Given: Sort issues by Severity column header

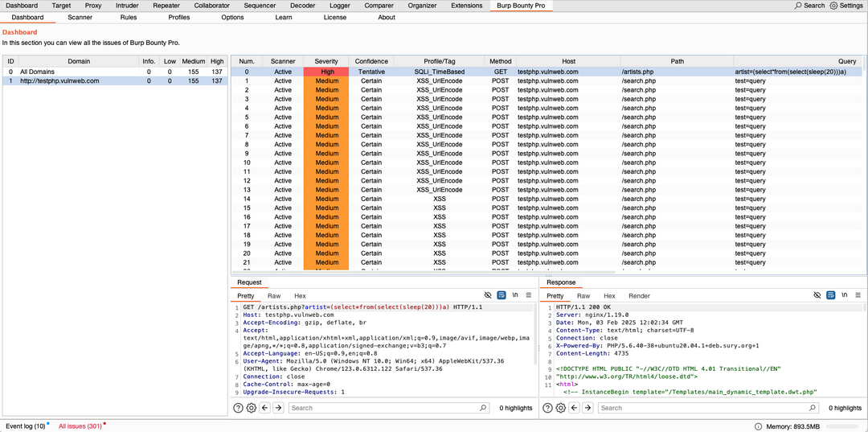Looking at the screenshot, I should click(326, 61).
